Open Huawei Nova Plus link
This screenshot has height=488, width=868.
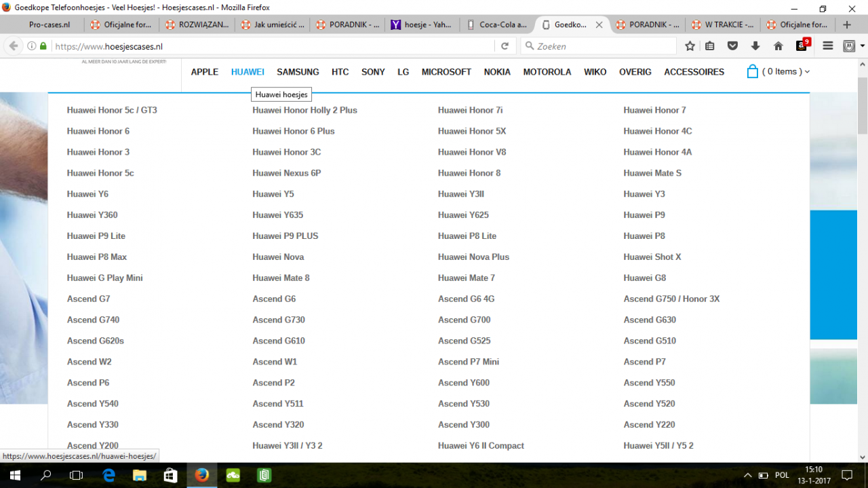point(473,257)
